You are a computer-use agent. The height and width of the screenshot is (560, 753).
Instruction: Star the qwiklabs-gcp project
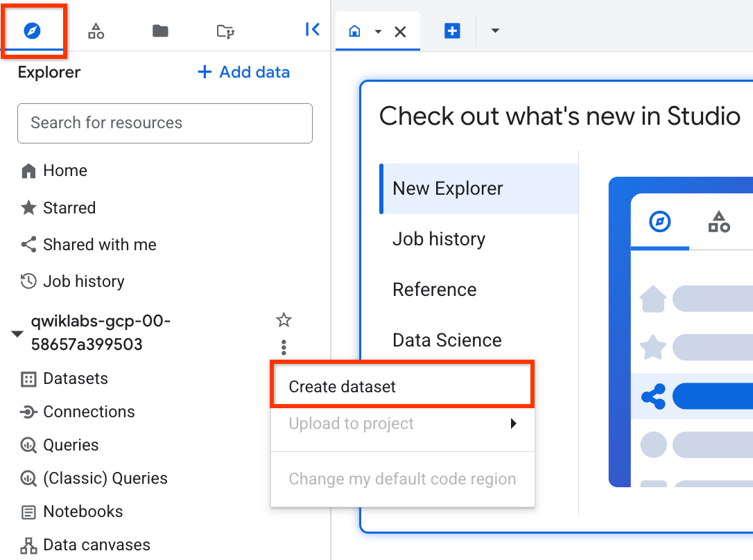tap(284, 320)
